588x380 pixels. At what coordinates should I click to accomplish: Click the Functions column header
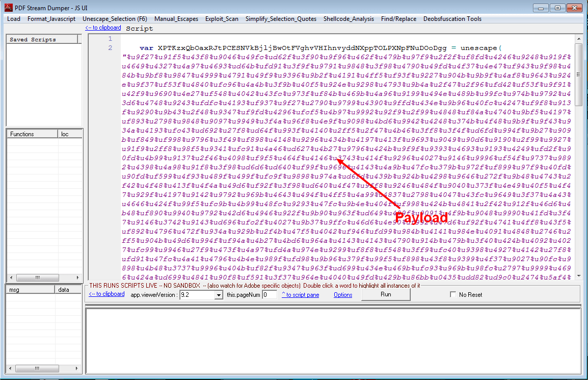pos(32,134)
